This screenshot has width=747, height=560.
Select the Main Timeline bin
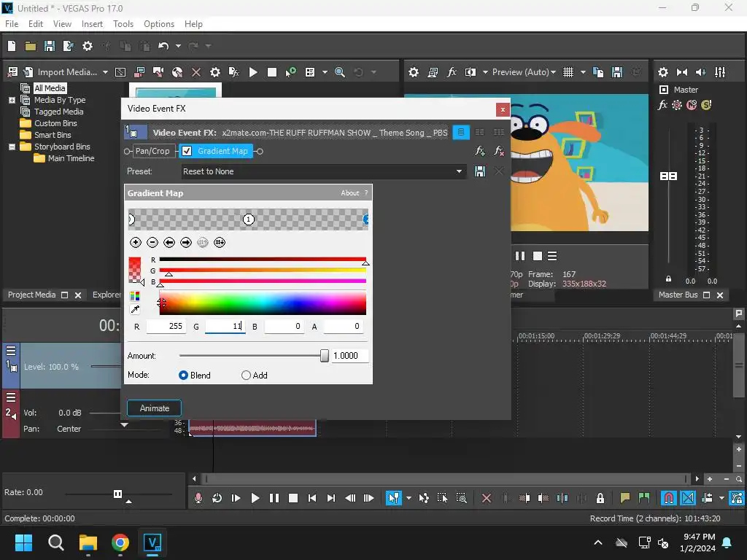click(x=71, y=158)
